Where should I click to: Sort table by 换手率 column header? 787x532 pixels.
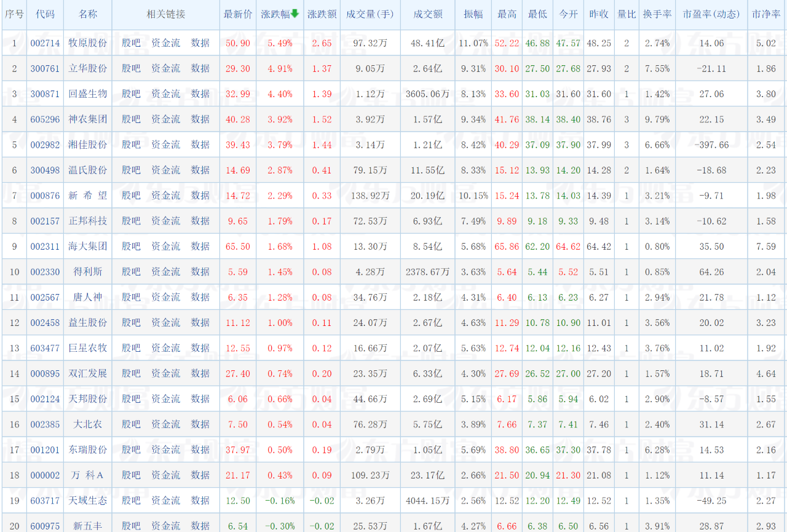click(x=657, y=14)
